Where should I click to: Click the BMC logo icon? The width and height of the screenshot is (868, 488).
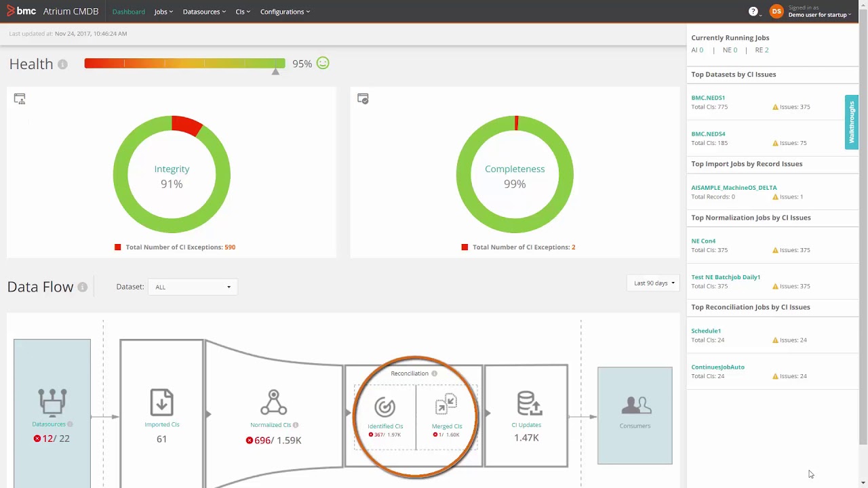tap(11, 11)
